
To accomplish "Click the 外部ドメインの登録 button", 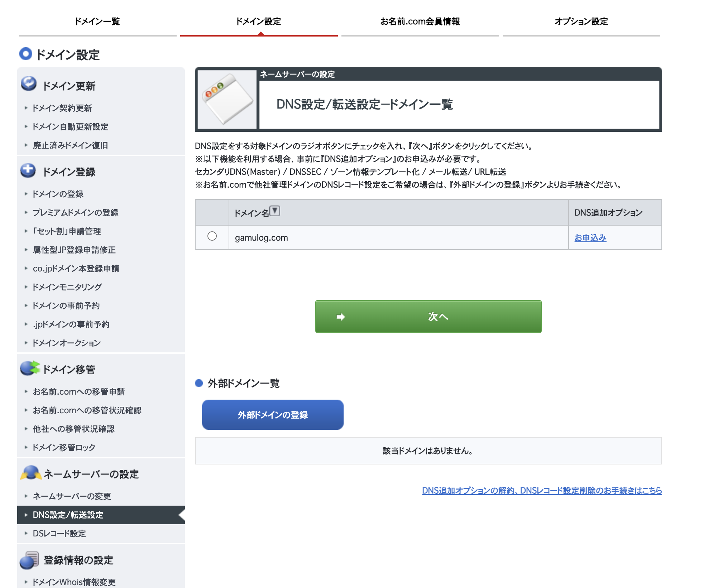I will 273,415.
